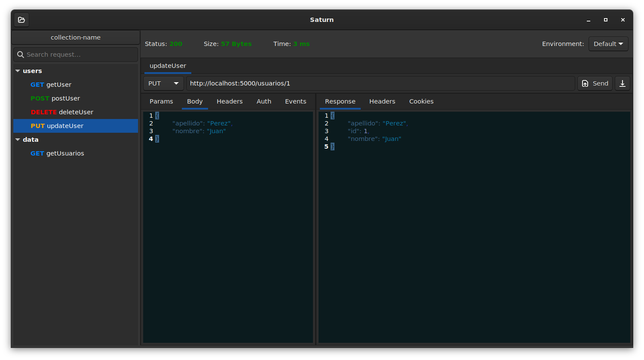This screenshot has height=360, width=644.
Task: Click the download response icon button
Action: tap(622, 83)
